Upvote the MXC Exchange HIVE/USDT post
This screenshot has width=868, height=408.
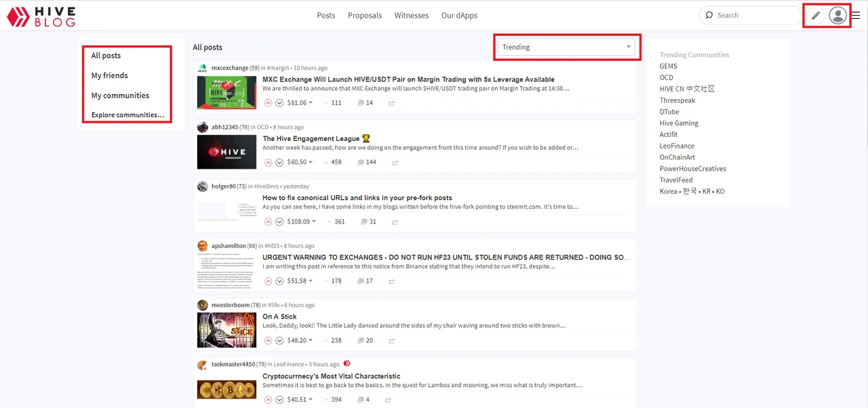pyautogui.click(x=268, y=103)
